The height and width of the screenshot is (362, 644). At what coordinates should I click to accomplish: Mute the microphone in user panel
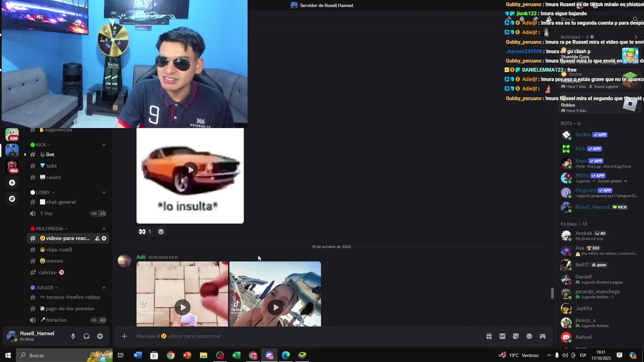(x=73, y=336)
